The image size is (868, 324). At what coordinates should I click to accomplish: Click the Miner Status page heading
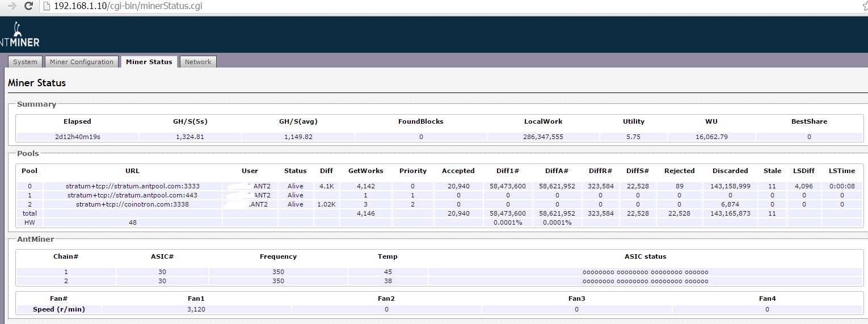pyautogui.click(x=37, y=83)
